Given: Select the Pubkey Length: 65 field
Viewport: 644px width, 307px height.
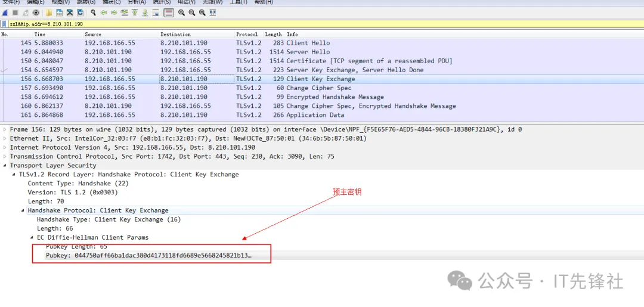Looking at the screenshot, I should point(76,247).
